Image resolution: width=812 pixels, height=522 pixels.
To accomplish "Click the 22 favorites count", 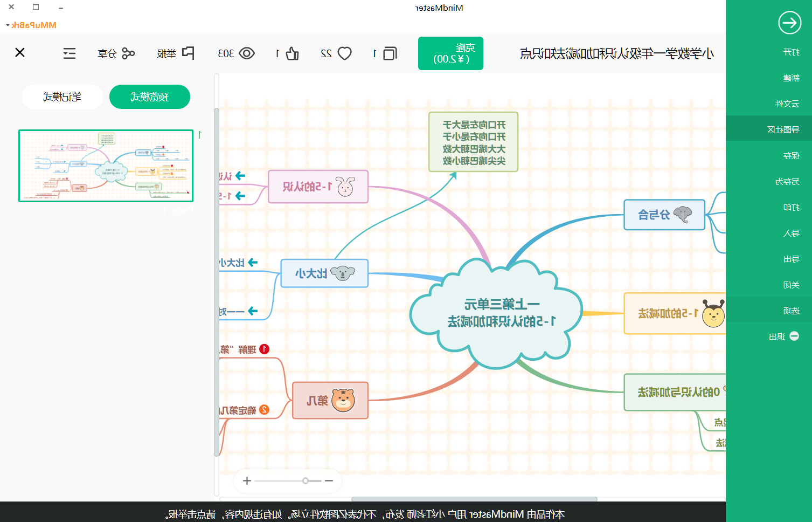I will pos(326,53).
